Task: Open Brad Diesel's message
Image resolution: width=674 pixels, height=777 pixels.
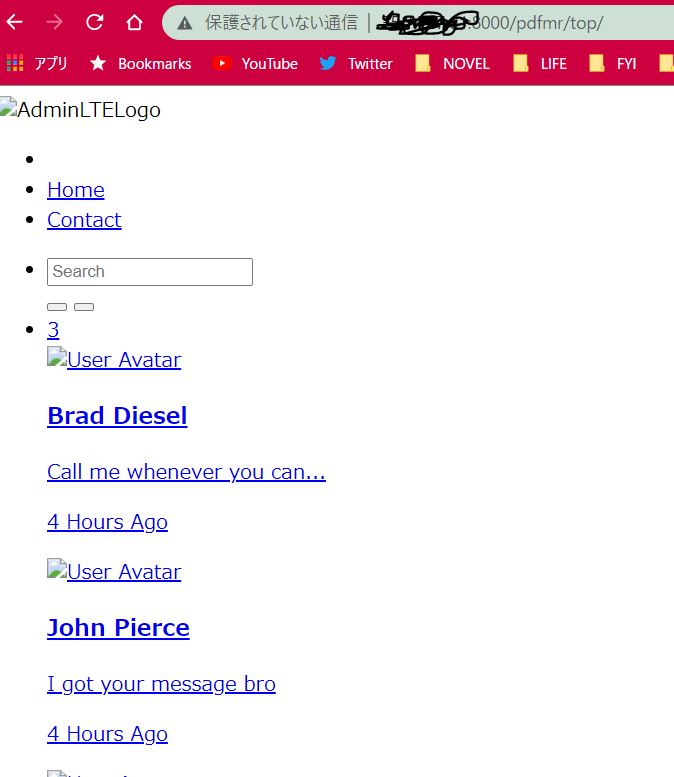Action: point(117,416)
